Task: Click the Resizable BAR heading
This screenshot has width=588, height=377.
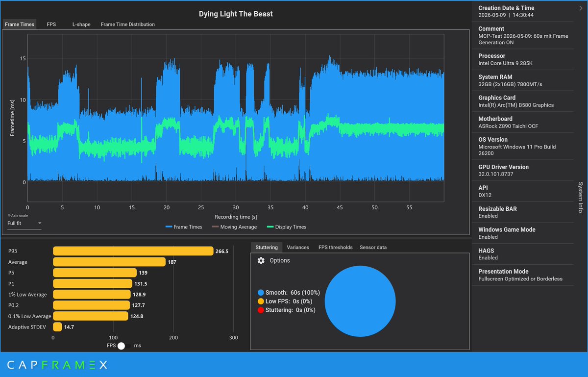Action: pos(497,209)
